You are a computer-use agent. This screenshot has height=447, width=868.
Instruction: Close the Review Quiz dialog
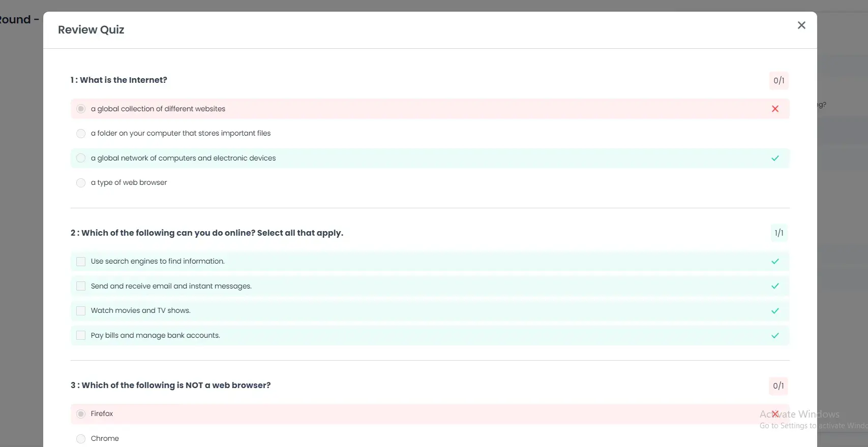coord(801,25)
